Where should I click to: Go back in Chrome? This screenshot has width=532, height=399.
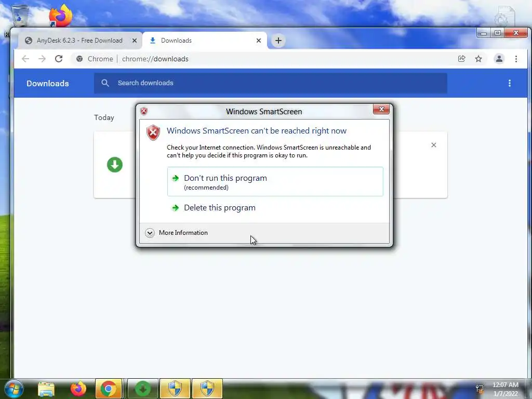tap(25, 59)
